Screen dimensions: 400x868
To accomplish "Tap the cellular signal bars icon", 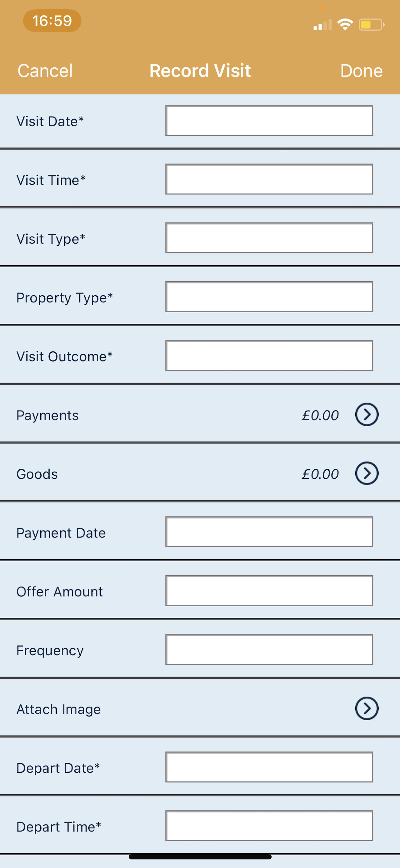I will [x=322, y=25].
